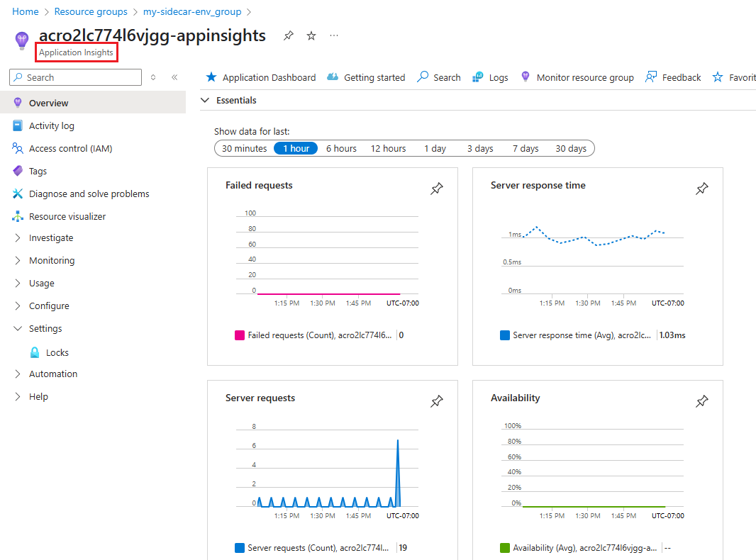The width and height of the screenshot is (756, 560).
Task: Send Feedback via the toolbar icon
Action: click(672, 77)
